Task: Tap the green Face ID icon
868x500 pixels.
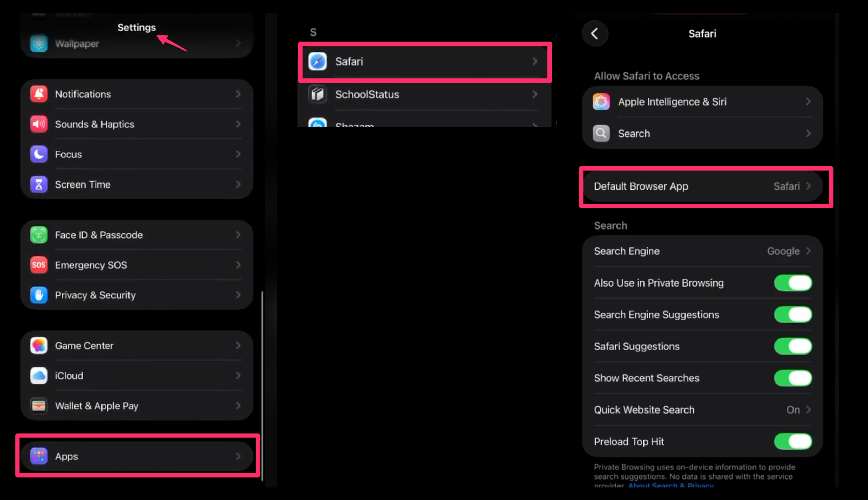Action: (39, 235)
